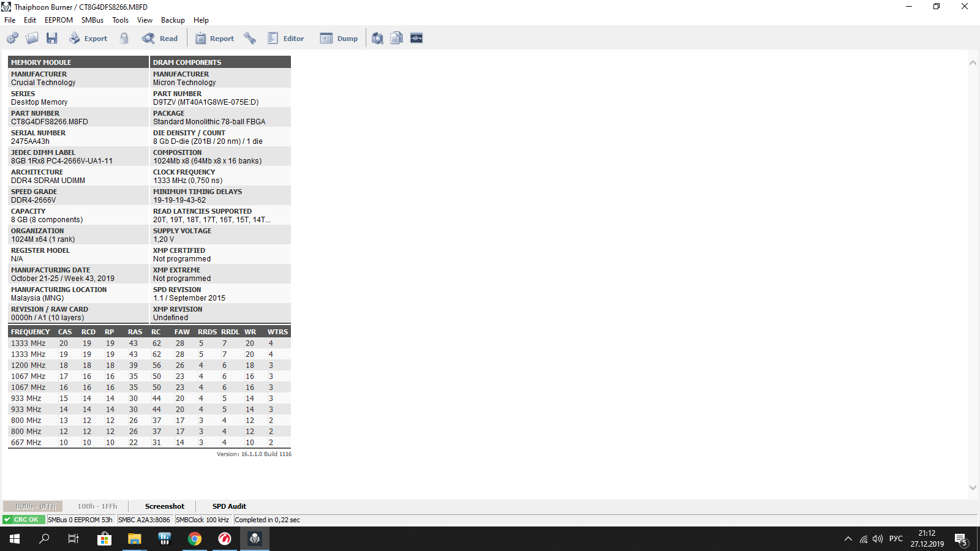The width and height of the screenshot is (980, 551).
Task: Open the Tools menu
Action: [x=121, y=20]
